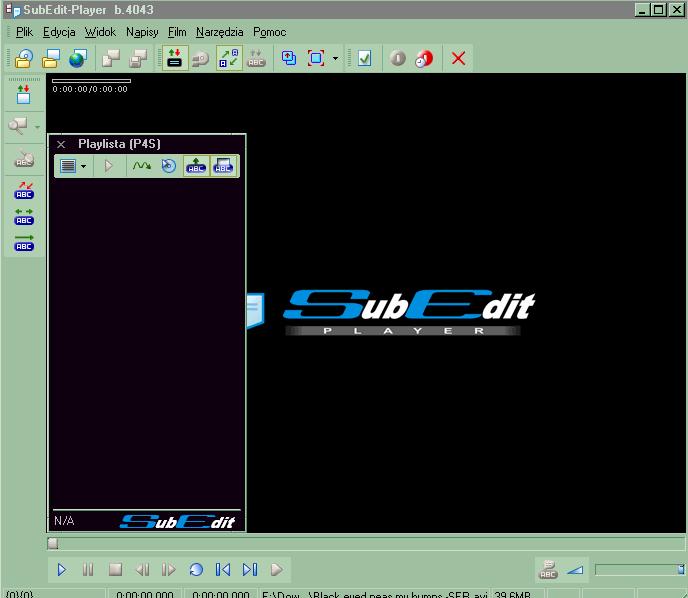Click the grayed camera-disc icon
Image resolution: width=688 pixels, height=598 pixels.
point(201,58)
